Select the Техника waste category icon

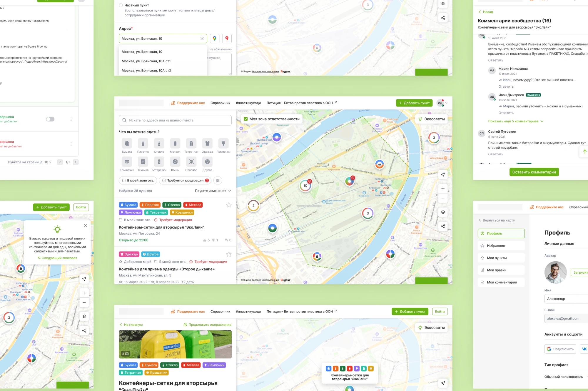(143, 162)
